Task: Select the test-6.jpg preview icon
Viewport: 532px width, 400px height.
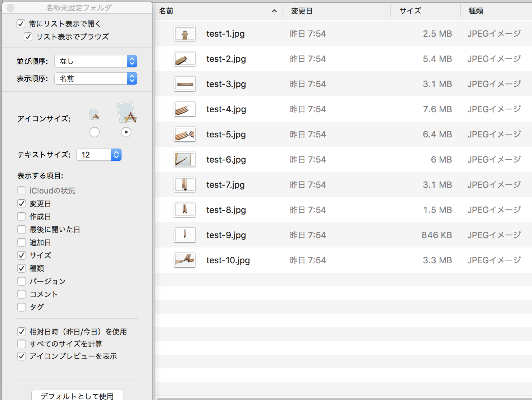Action: click(x=185, y=160)
